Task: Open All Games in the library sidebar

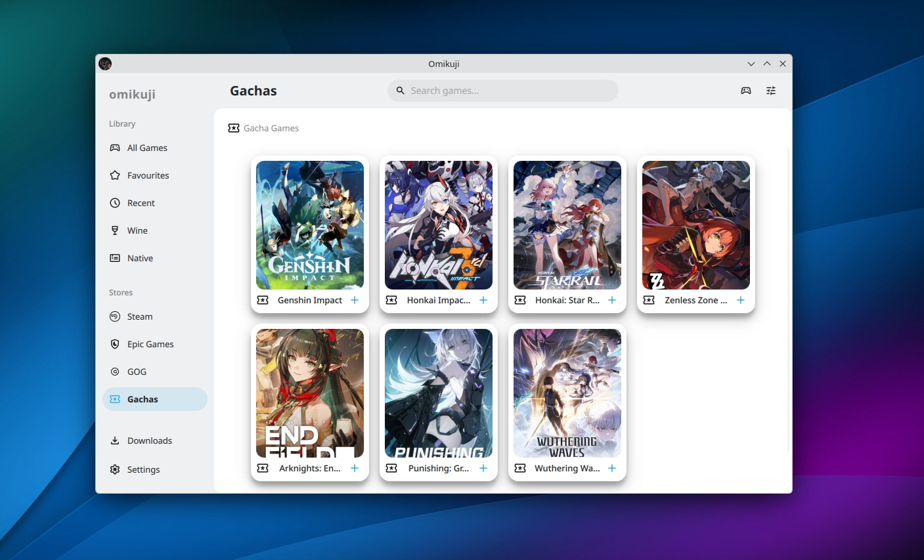Action: [x=155, y=148]
